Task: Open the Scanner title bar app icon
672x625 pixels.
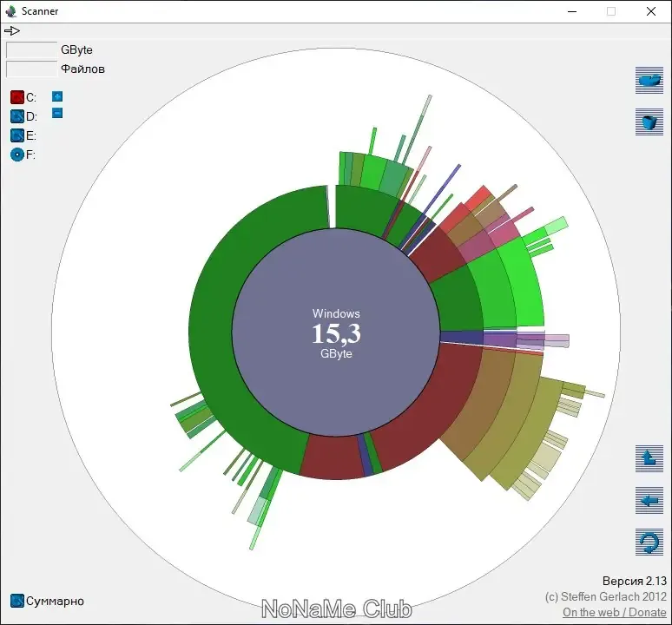Action: [10, 11]
